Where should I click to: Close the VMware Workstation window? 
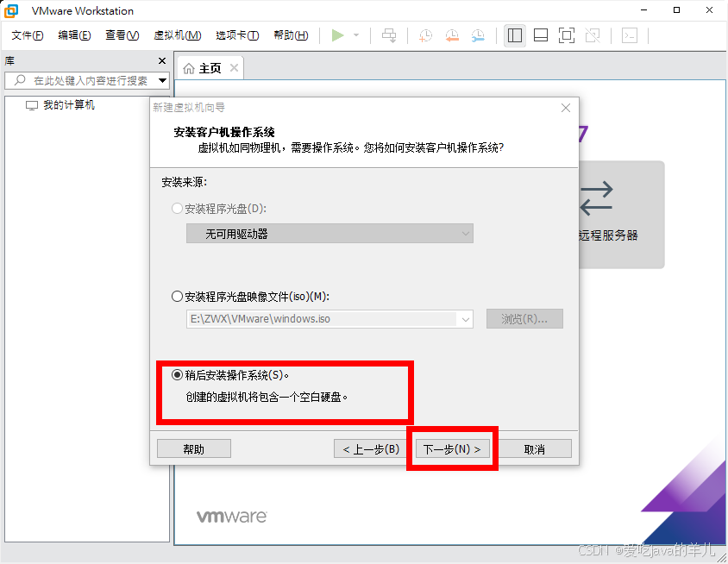click(709, 10)
